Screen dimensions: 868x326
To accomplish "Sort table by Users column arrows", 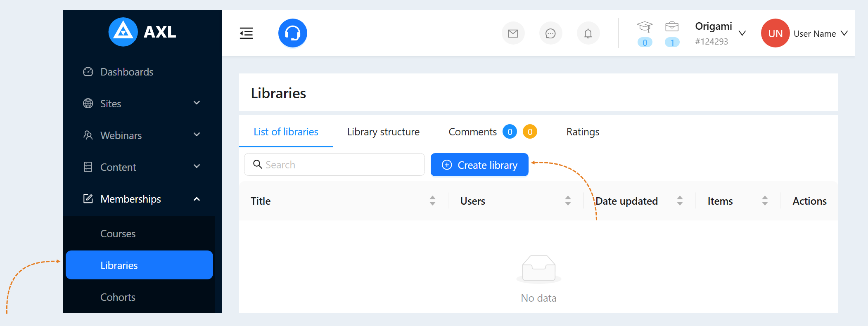I will (x=568, y=201).
